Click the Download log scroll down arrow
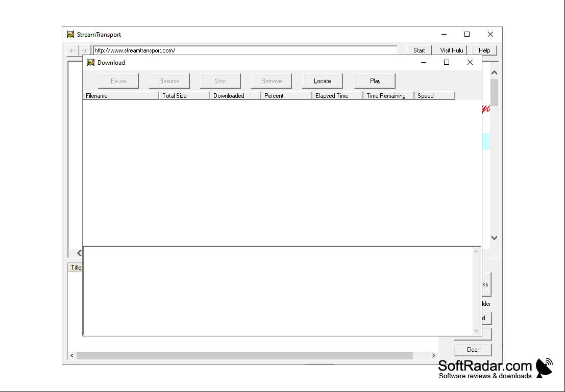This screenshot has height=392, width=565. (476, 330)
